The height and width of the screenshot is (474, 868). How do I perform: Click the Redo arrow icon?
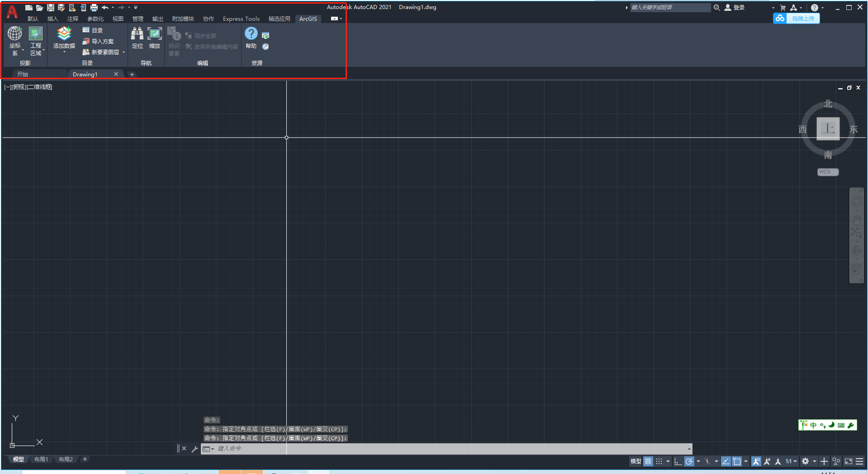121,8
